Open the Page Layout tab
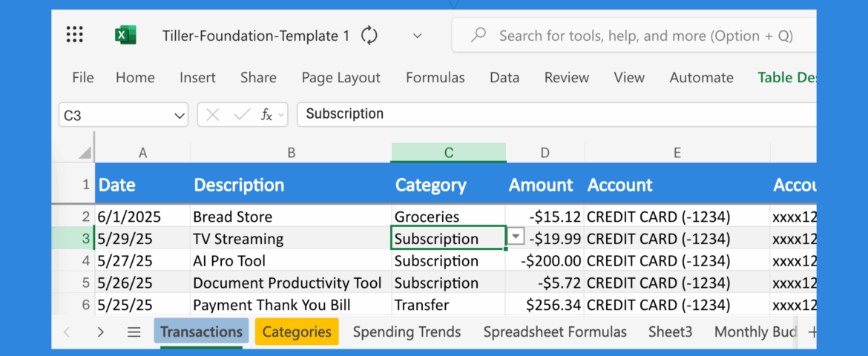 coord(341,78)
